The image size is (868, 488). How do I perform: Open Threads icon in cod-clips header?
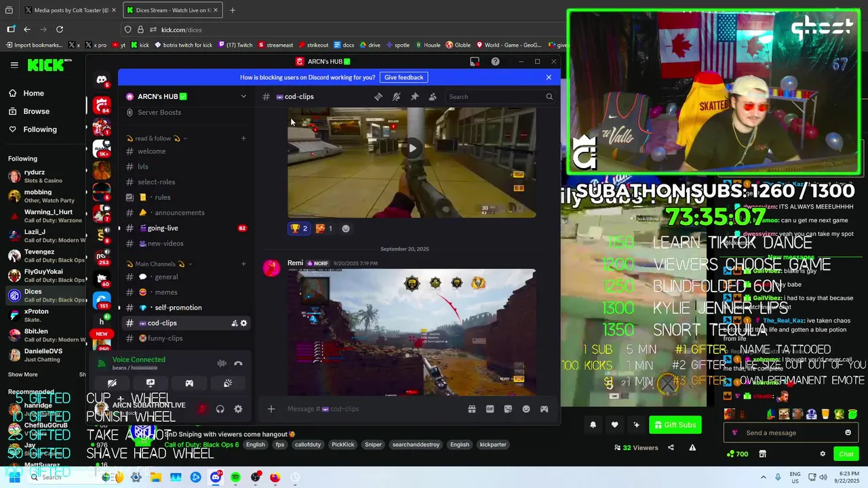tap(378, 96)
